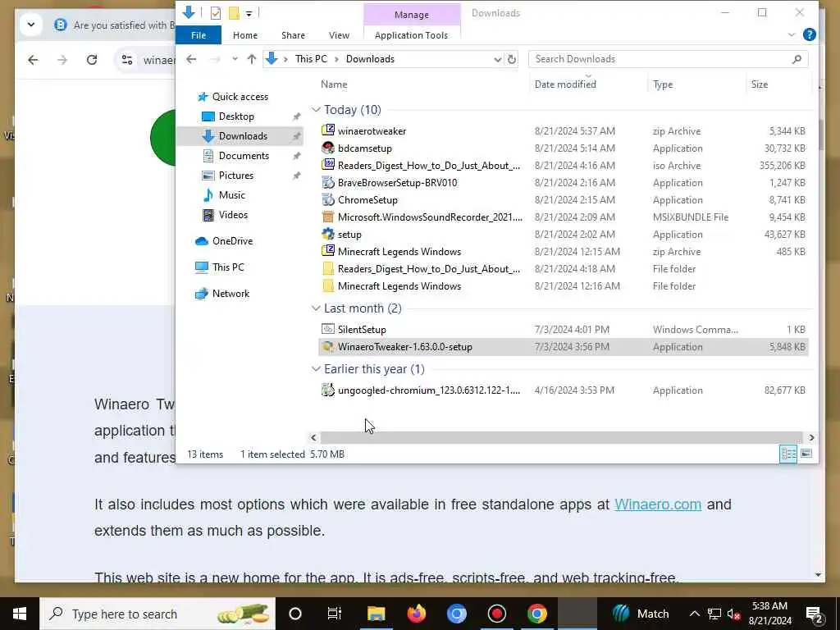The height and width of the screenshot is (630, 840).
Task: Collapse the Earlier this year (1) group
Action: [x=316, y=369]
